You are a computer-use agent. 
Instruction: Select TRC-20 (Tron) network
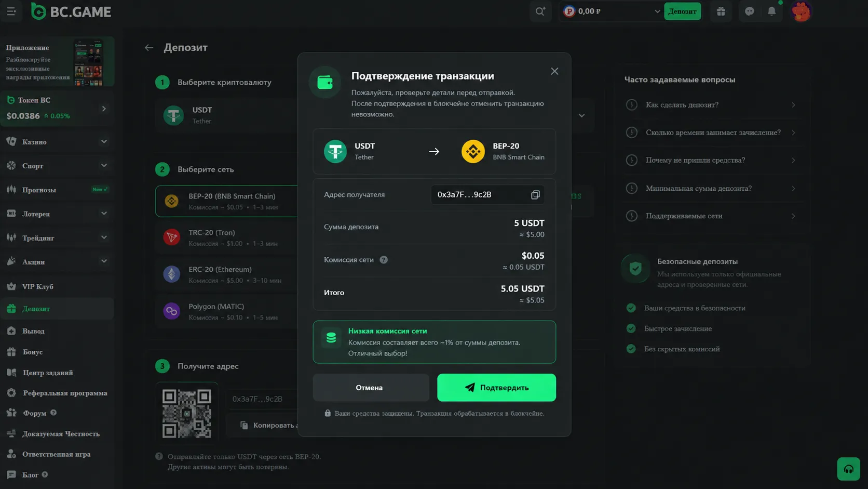click(227, 237)
